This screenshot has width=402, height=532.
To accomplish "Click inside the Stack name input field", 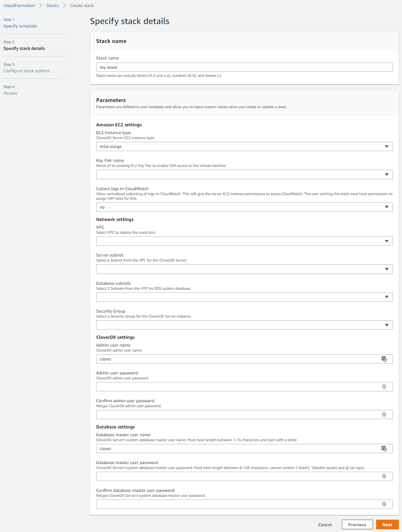I will pyautogui.click(x=244, y=67).
